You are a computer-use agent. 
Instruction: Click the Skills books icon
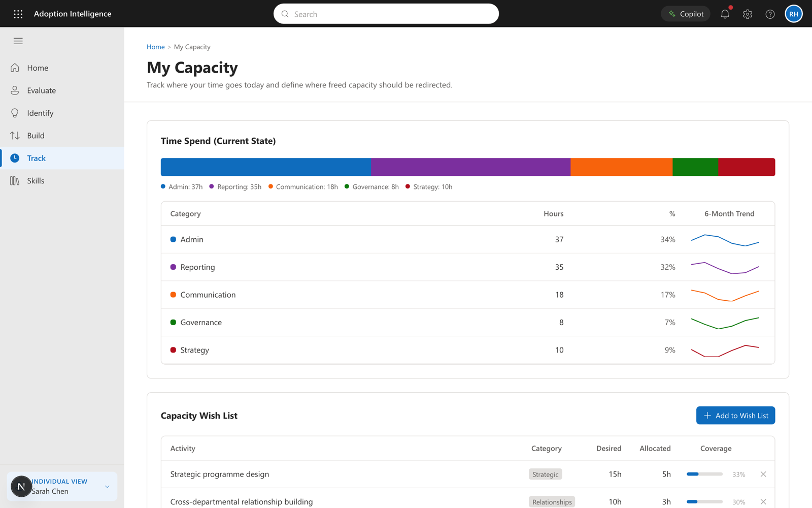15,181
